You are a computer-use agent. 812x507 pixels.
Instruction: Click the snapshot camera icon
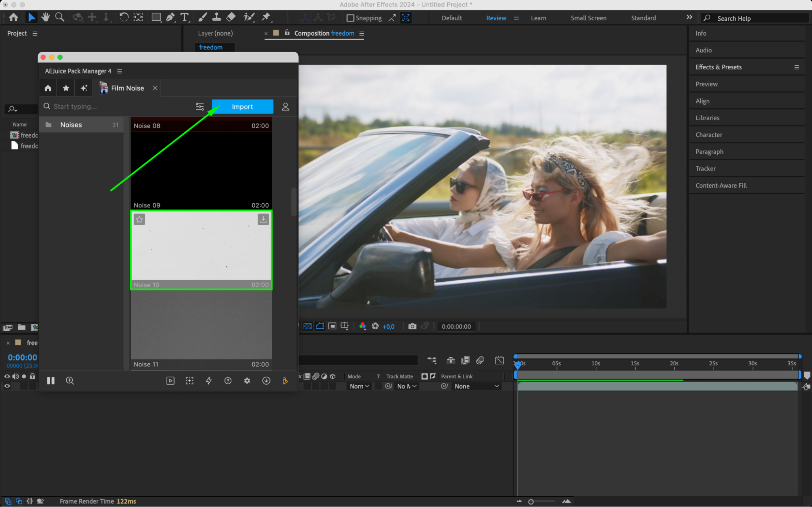[412, 326]
